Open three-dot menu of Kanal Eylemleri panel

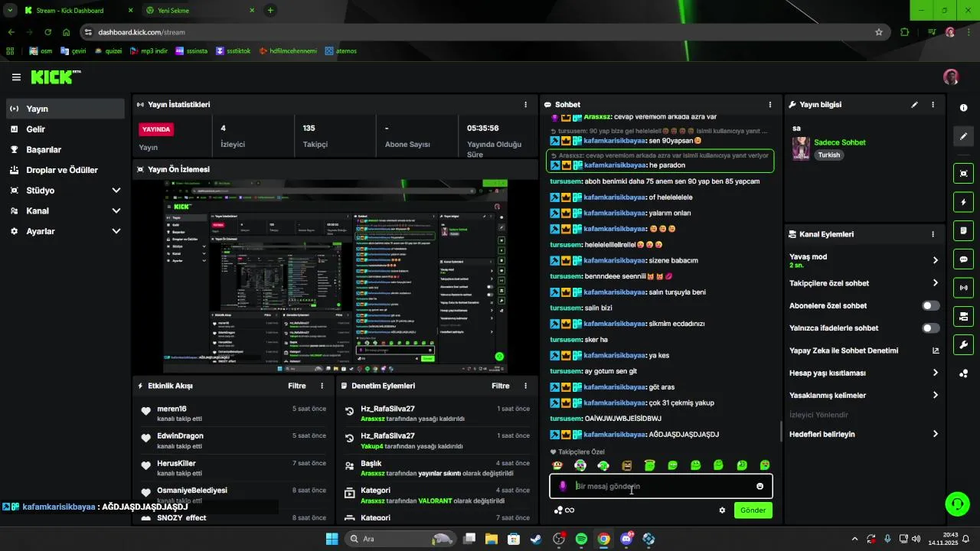pos(933,234)
